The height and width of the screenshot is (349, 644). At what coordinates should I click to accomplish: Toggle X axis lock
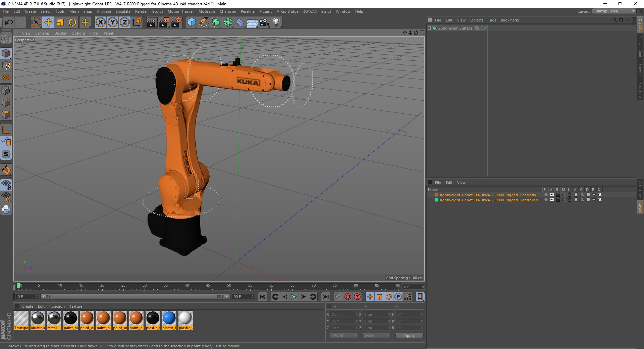click(x=100, y=22)
